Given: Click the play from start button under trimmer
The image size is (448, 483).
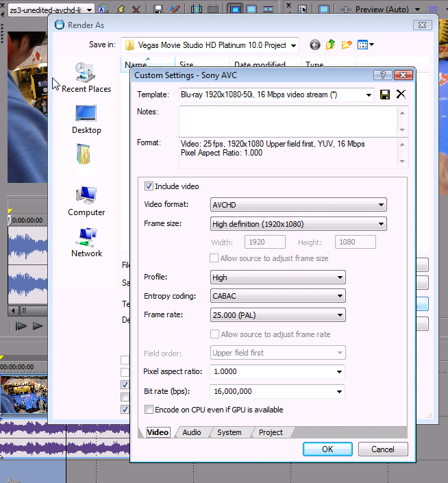Looking at the screenshot, I should pyautogui.click(x=21, y=326).
